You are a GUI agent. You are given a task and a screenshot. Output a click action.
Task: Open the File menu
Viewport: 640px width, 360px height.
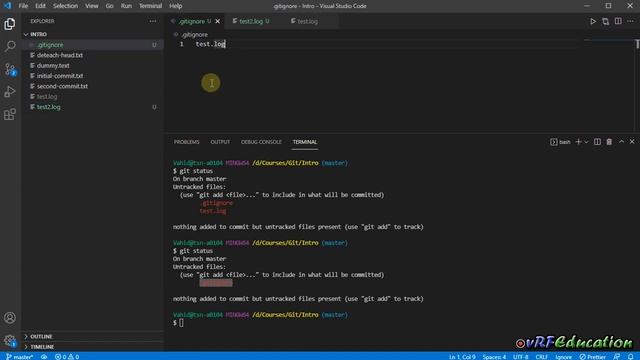(23, 6)
